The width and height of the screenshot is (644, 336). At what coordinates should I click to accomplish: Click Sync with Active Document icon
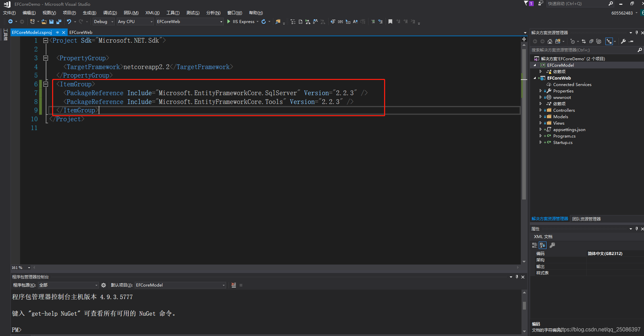click(584, 41)
